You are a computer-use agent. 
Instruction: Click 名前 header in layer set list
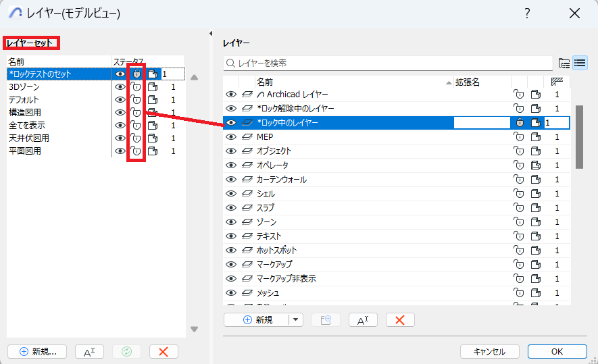[x=59, y=61]
